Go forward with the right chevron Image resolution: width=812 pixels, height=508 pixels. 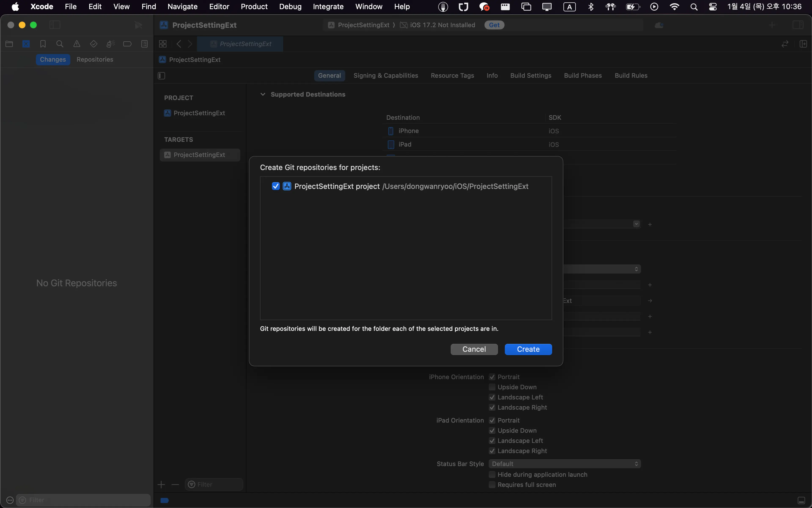point(190,44)
